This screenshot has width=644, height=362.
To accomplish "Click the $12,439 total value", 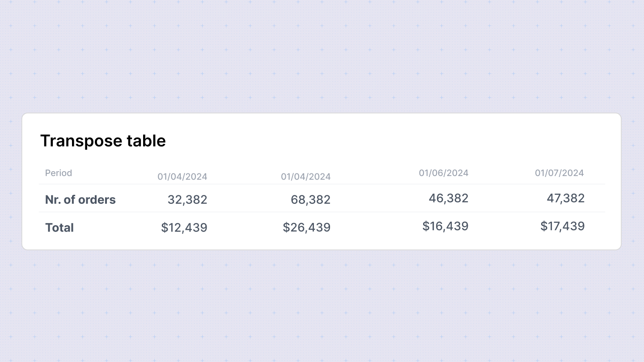I will coord(184,227).
